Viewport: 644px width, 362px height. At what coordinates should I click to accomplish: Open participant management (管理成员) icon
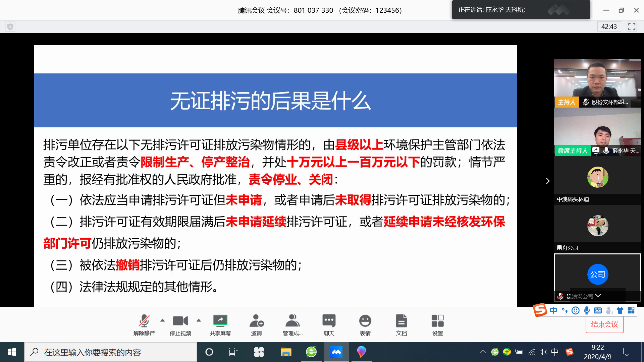coord(292,321)
